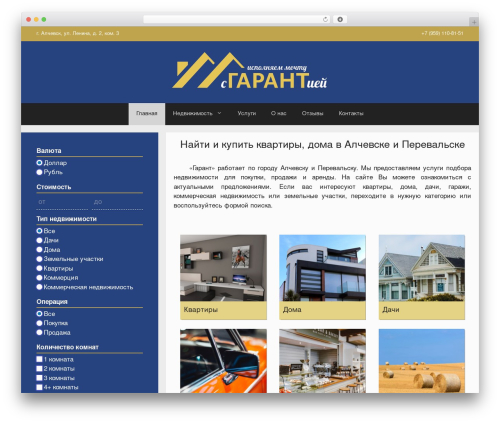This screenshot has width=500, height=423.
Task: Open the Главная menu tab
Action: (147, 114)
